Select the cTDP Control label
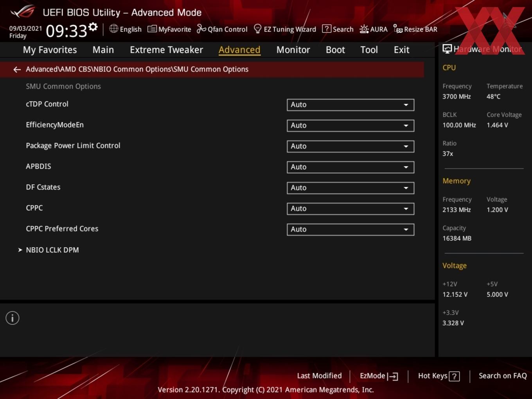This screenshot has height=399, width=532. 47,104
